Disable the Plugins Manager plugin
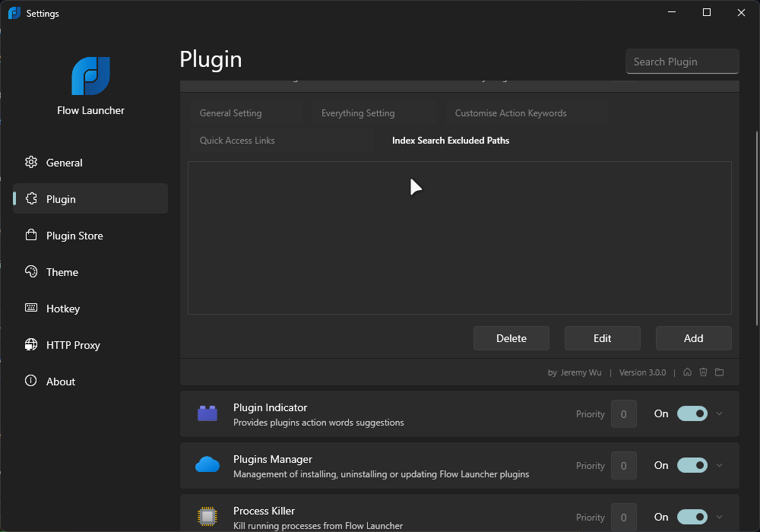The width and height of the screenshot is (760, 532). tap(692, 465)
